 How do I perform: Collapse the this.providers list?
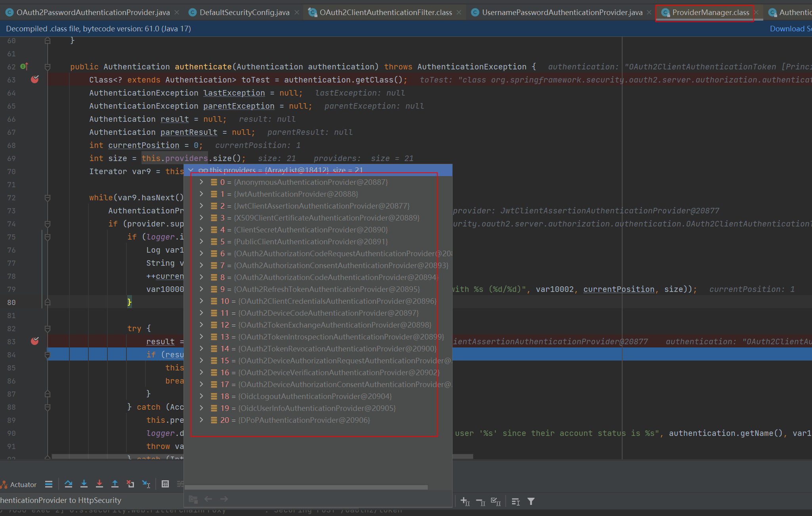point(191,170)
